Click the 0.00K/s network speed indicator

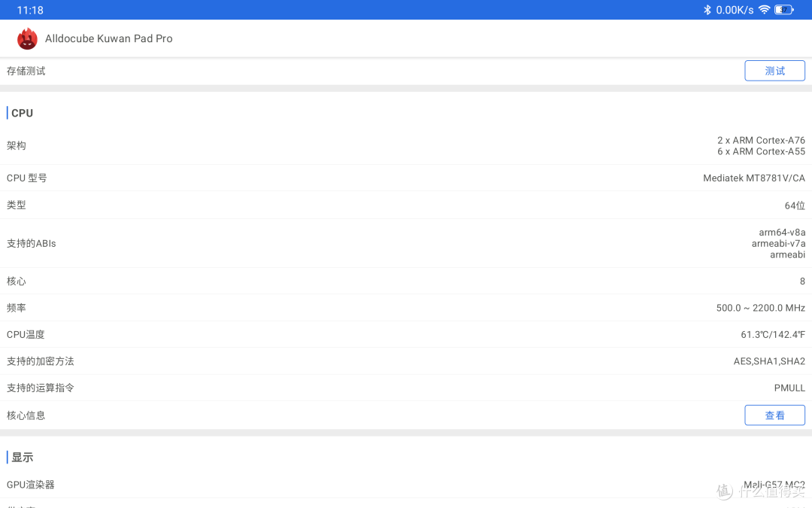coord(735,10)
